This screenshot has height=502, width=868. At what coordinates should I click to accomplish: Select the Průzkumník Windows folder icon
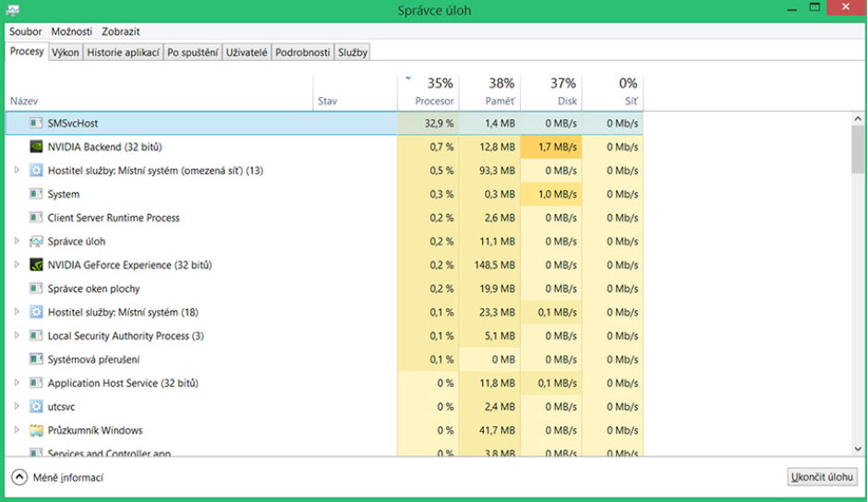(36, 430)
